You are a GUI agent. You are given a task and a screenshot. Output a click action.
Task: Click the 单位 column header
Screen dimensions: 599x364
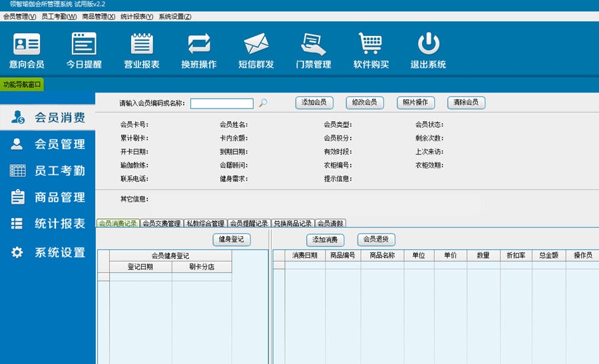(419, 256)
